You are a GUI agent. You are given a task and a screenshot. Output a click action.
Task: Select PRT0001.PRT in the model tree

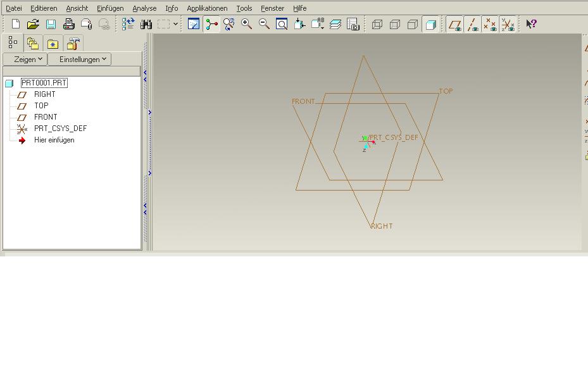(44, 83)
